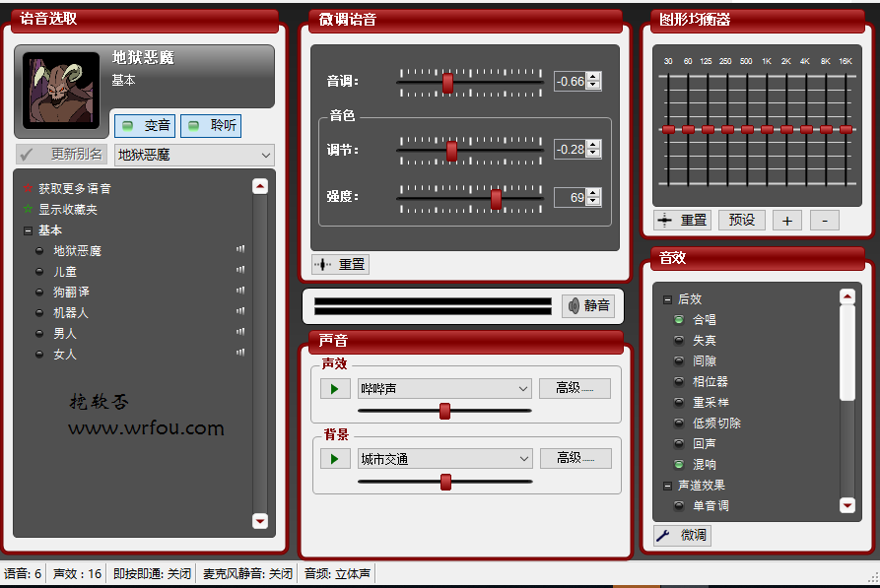The width and height of the screenshot is (880, 588).
Task: Click the effects list scroll-up arrow
Action: 847,296
